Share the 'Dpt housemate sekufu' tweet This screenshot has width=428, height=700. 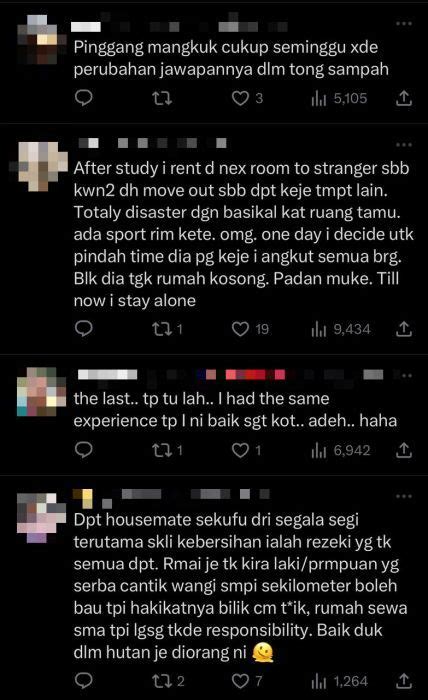pos(403,681)
